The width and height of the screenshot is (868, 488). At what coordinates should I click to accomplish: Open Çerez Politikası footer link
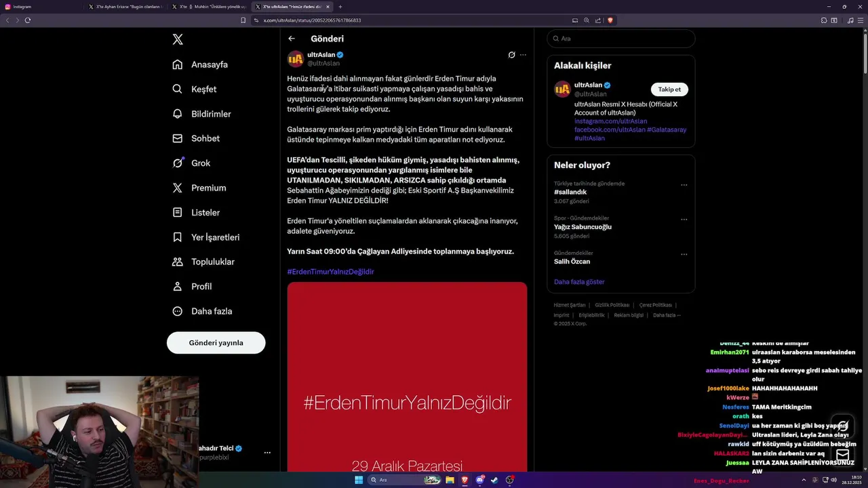[x=656, y=305]
